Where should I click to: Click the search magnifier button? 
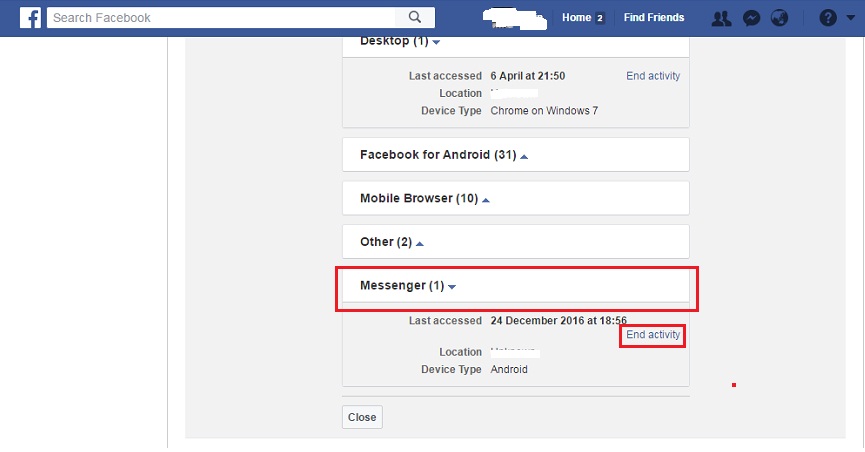point(415,18)
